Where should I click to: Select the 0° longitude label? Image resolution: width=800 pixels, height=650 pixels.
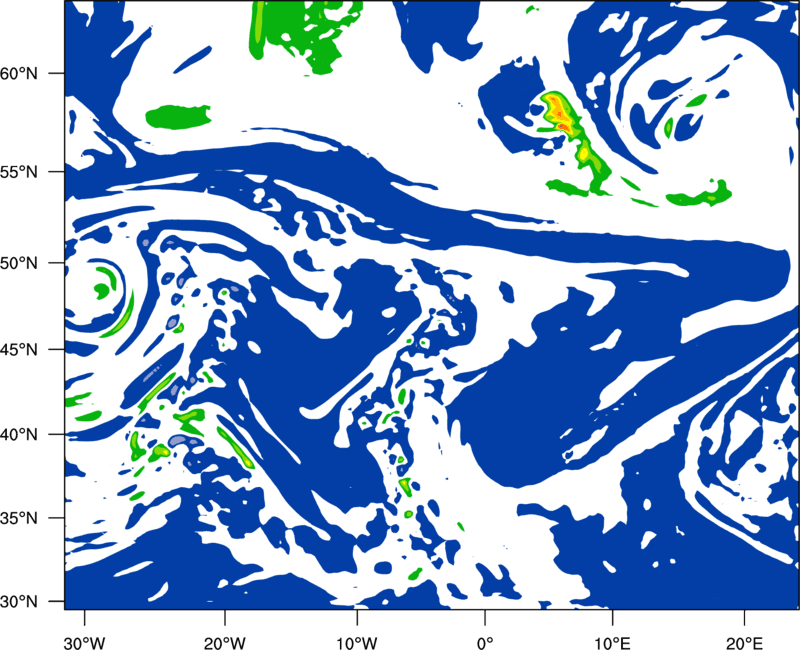(485, 642)
